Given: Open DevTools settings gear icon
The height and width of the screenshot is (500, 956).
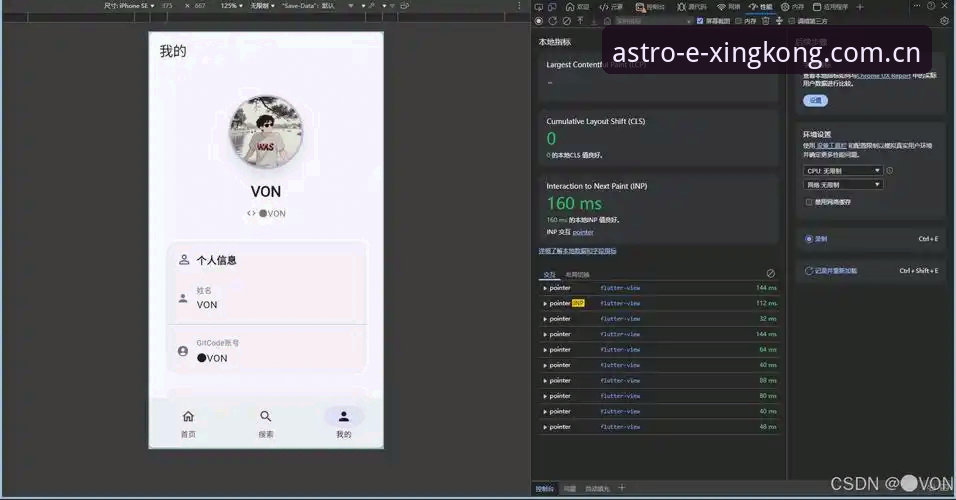Looking at the screenshot, I should pos(944,21).
